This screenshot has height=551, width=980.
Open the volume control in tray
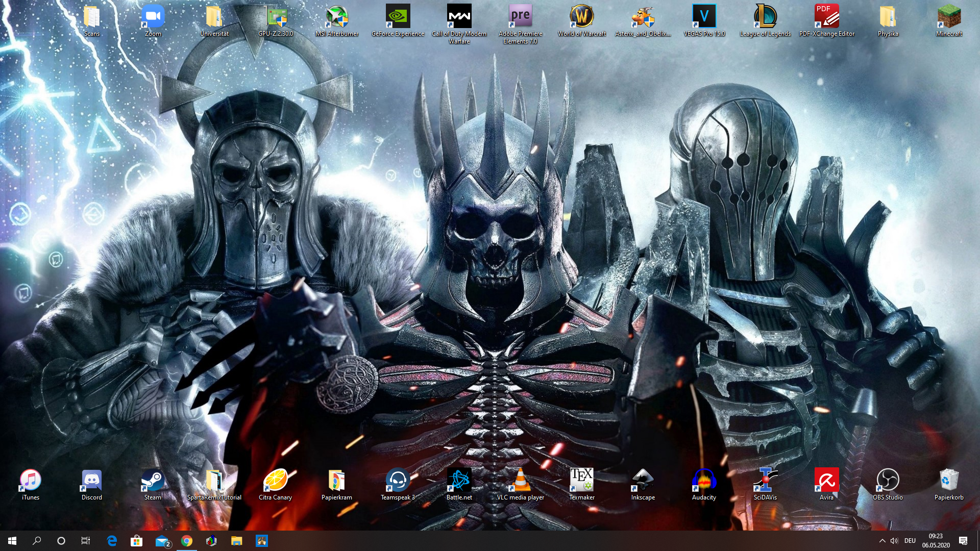(894, 541)
